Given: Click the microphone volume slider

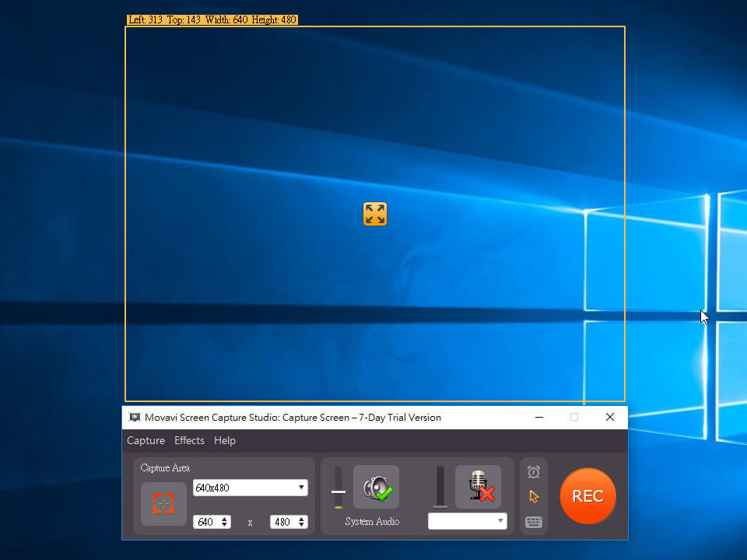Looking at the screenshot, I should (440, 488).
